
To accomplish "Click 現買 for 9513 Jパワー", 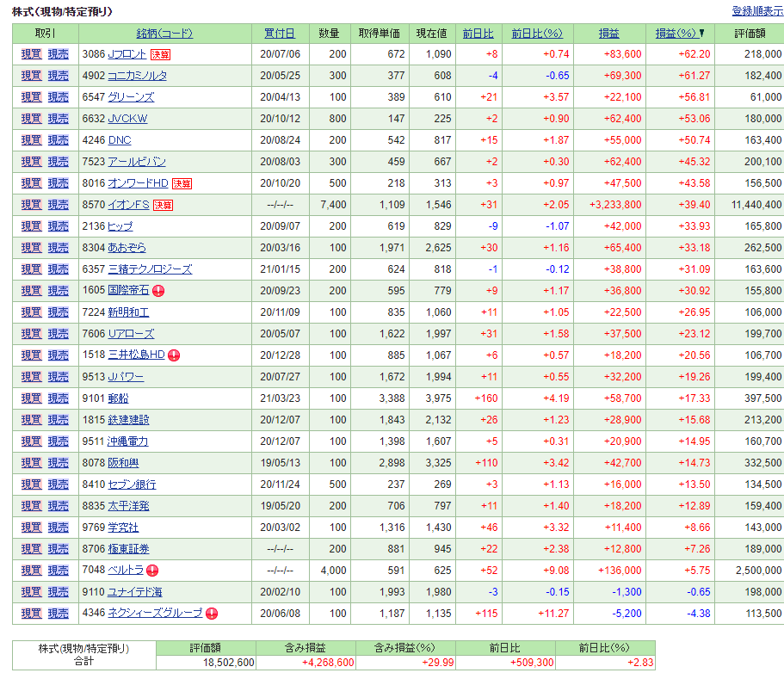I will tap(31, 376).
